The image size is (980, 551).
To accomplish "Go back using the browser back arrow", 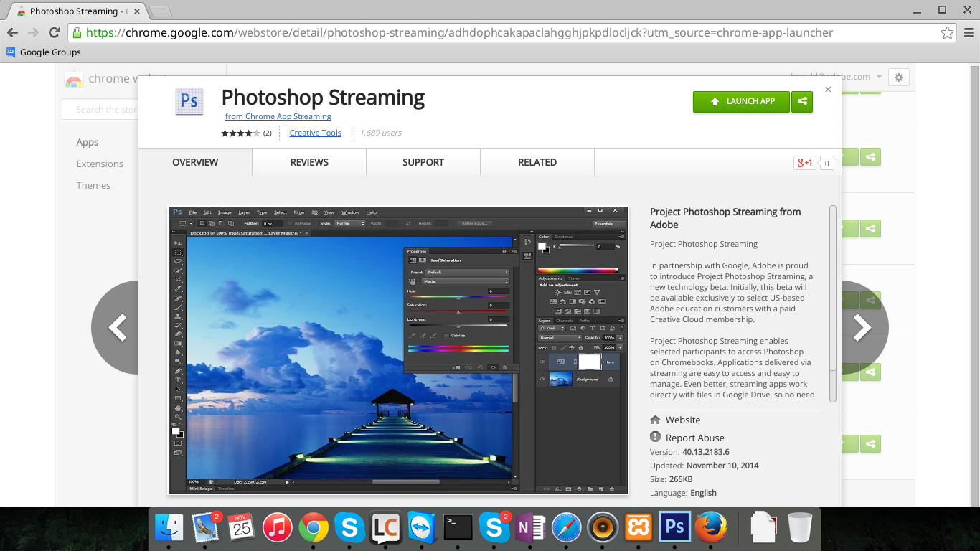I will coord(12,32).
